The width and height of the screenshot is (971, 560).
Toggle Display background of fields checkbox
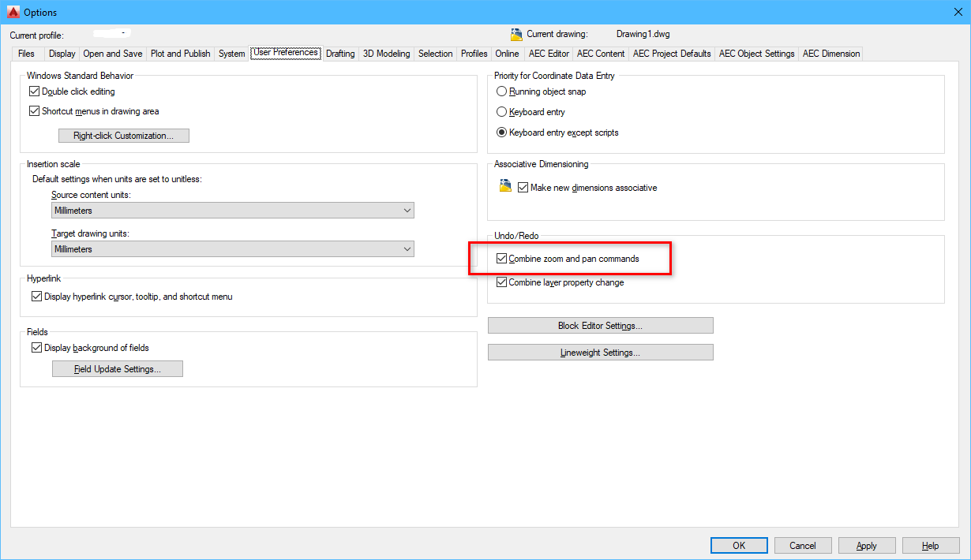(x=37, y=348)
